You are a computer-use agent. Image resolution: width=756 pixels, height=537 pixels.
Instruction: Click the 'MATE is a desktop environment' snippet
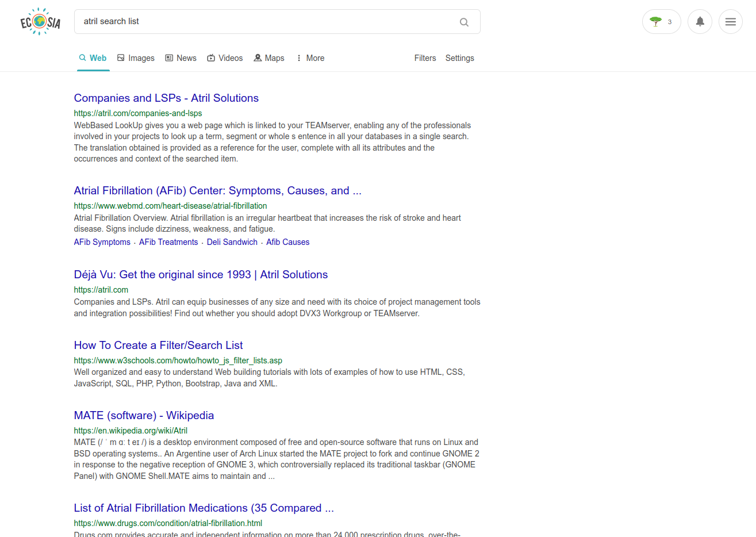click(277, 459)
